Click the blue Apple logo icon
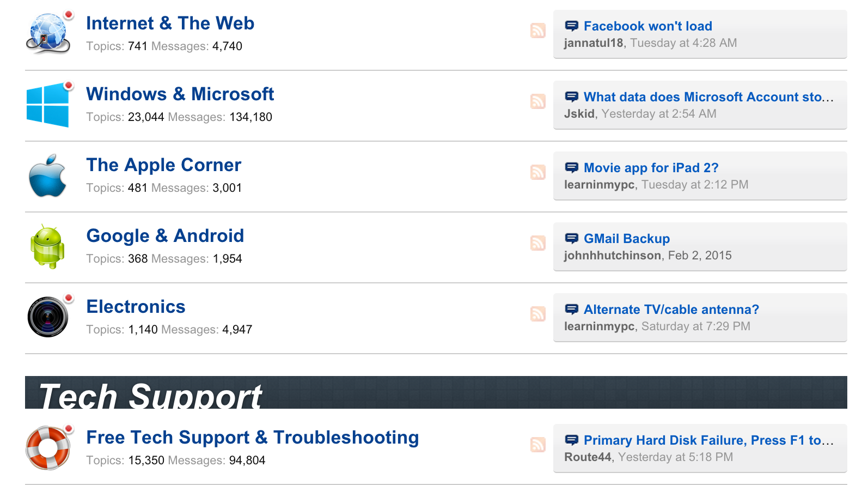Screen dimensions: 868x485 pyautogui.click(x=48, y=175)
